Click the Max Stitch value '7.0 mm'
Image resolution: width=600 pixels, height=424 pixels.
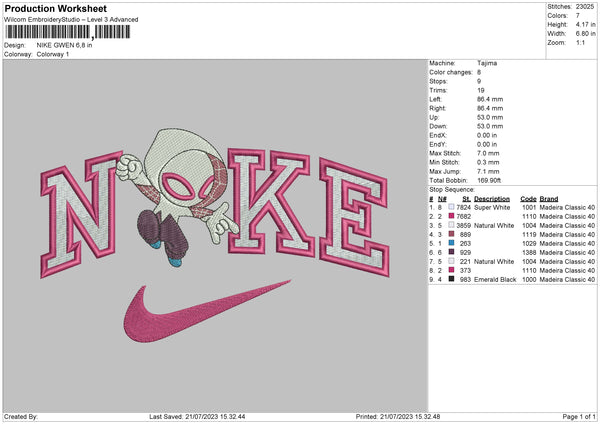488,153
